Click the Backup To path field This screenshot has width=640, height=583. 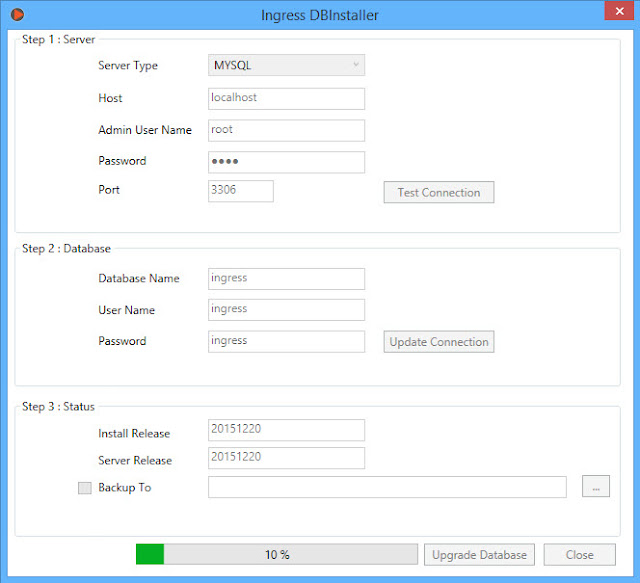click(387, 487)
